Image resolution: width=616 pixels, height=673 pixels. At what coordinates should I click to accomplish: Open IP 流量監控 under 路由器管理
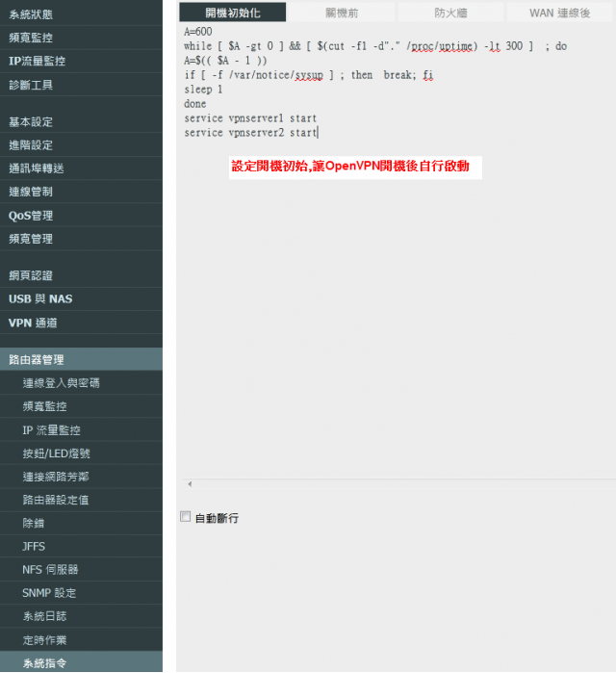[81, 429]
